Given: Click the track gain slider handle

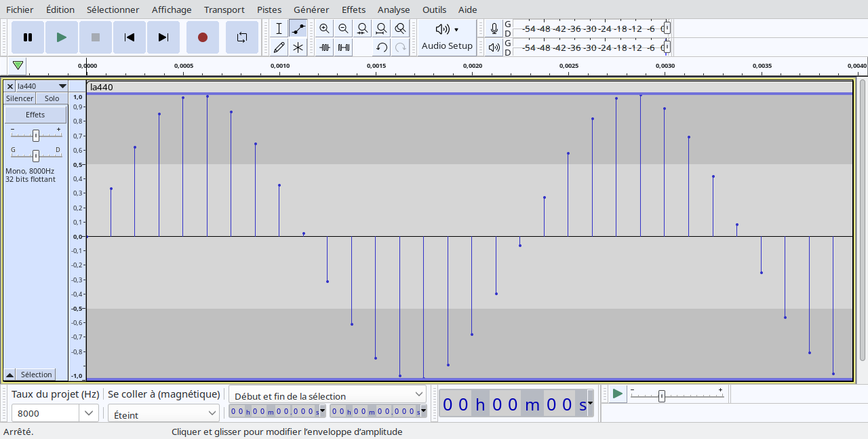Looking at the screenshot, I should [36, 135].
